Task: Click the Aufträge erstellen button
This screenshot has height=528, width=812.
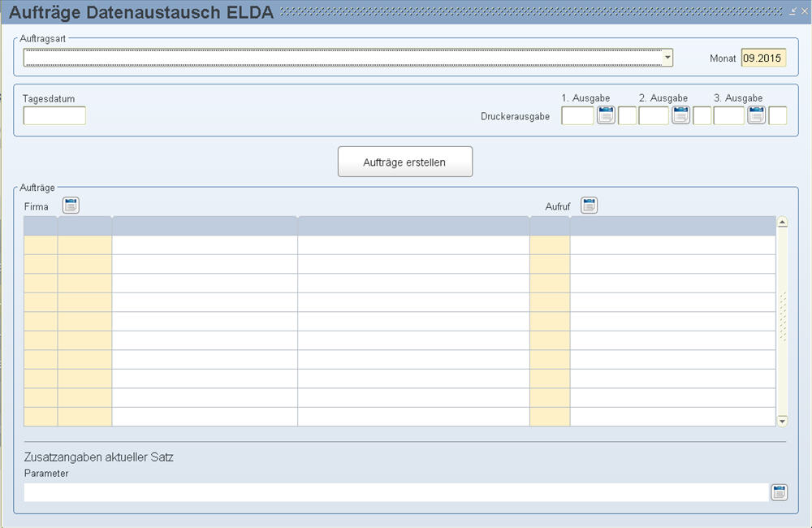Action: pos(405,162)
